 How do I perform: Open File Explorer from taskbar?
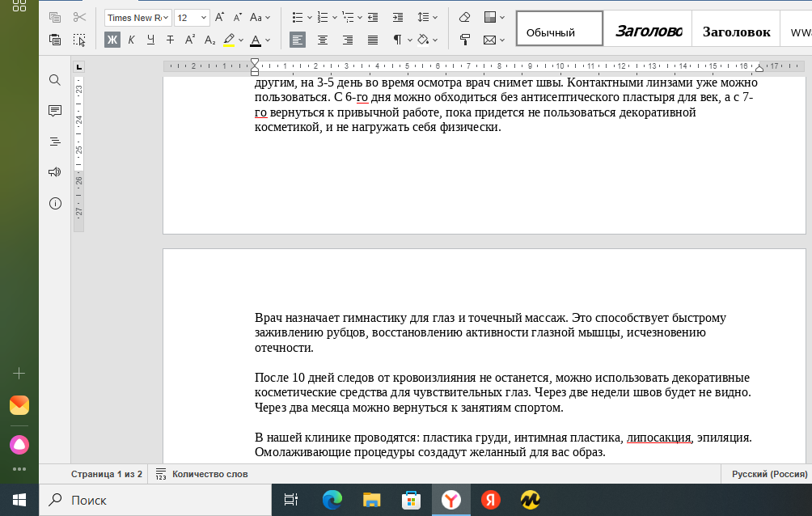click(372, 500)
